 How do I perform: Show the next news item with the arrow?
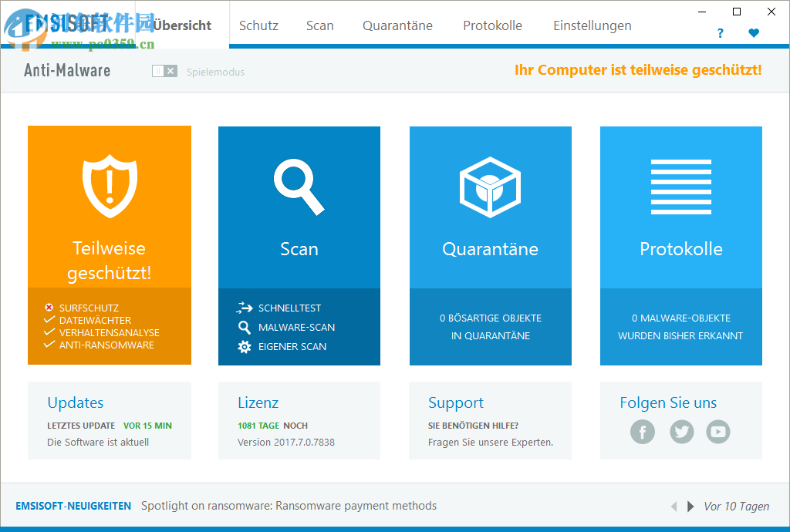point(690,507)
